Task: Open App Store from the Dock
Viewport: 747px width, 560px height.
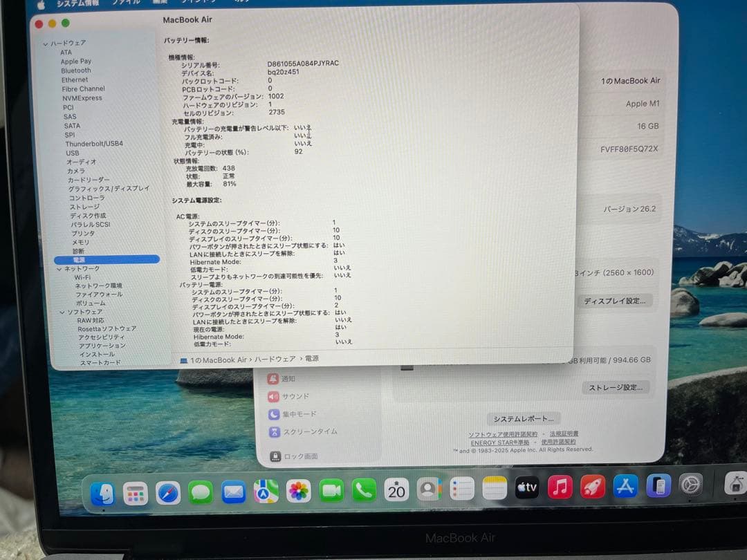Action: click(625, 486)
